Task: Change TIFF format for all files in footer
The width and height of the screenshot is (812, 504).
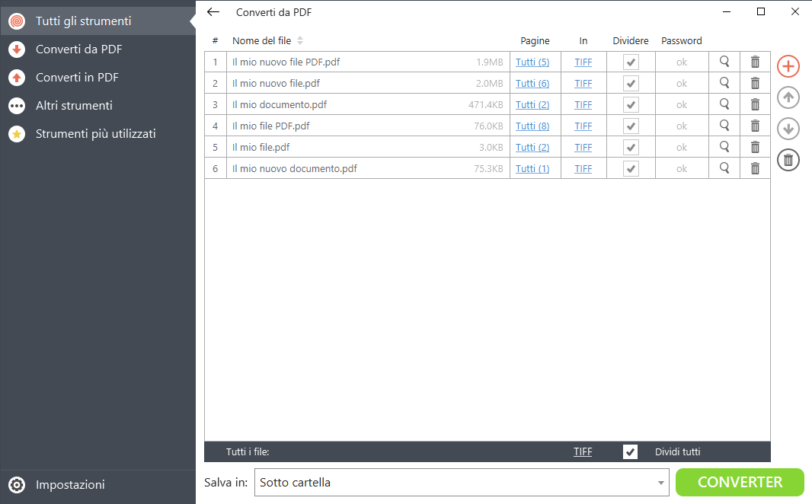Action: 583,451
